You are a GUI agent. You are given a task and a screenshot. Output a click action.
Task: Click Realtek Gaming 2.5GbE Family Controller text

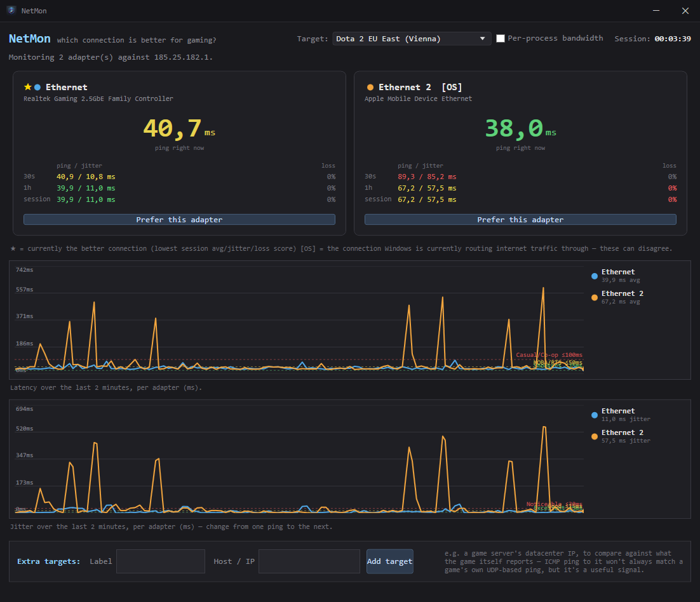coord(98,98)
